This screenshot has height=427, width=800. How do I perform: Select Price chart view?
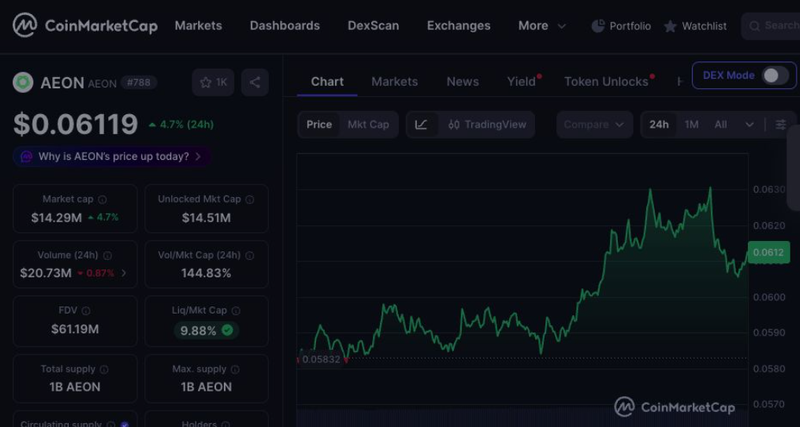(x=319, y=124)
